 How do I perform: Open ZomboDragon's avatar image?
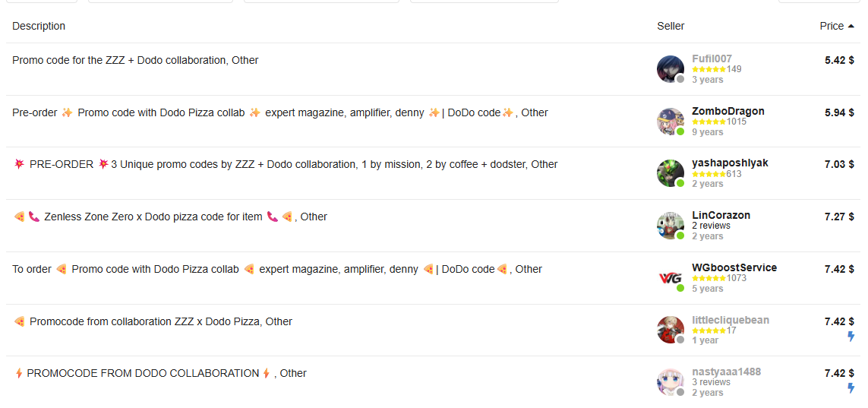671,122
